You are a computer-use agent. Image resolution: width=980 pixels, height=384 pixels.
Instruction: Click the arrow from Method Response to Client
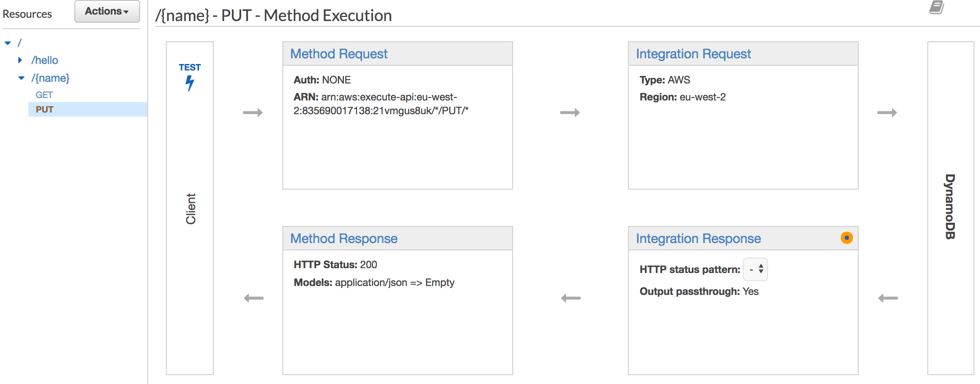click(x=254, y=299)
